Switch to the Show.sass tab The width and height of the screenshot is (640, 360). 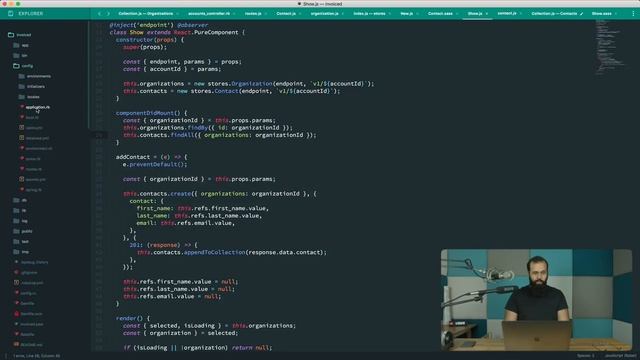(601, 13)
